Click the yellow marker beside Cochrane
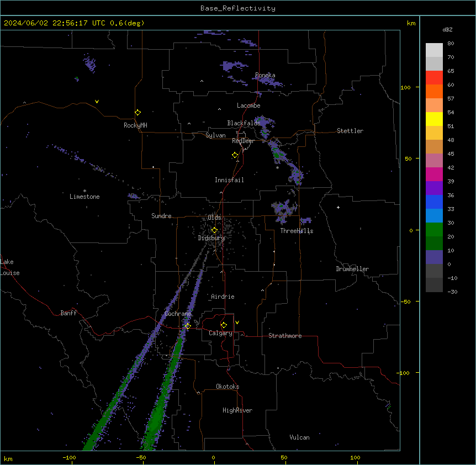 pos(188,326)
